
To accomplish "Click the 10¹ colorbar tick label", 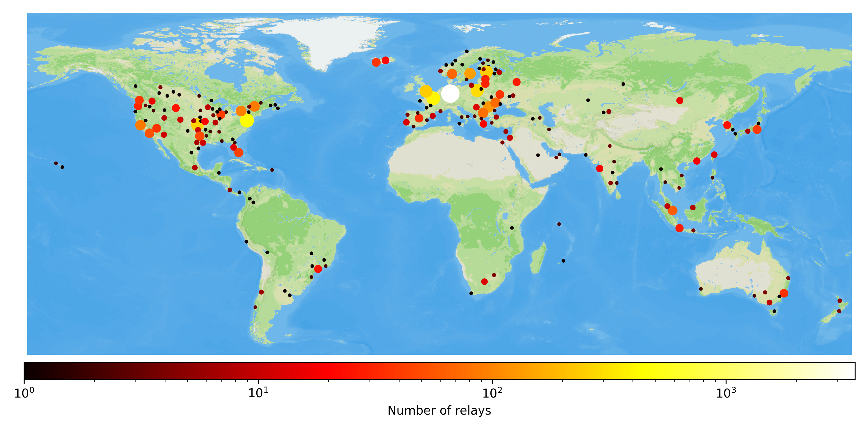I will pos(258,392).
